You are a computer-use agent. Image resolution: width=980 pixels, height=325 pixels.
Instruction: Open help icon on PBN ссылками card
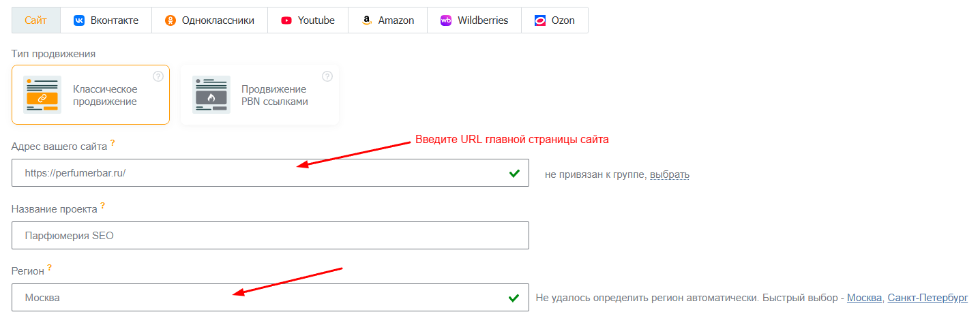tap(327, 76)
